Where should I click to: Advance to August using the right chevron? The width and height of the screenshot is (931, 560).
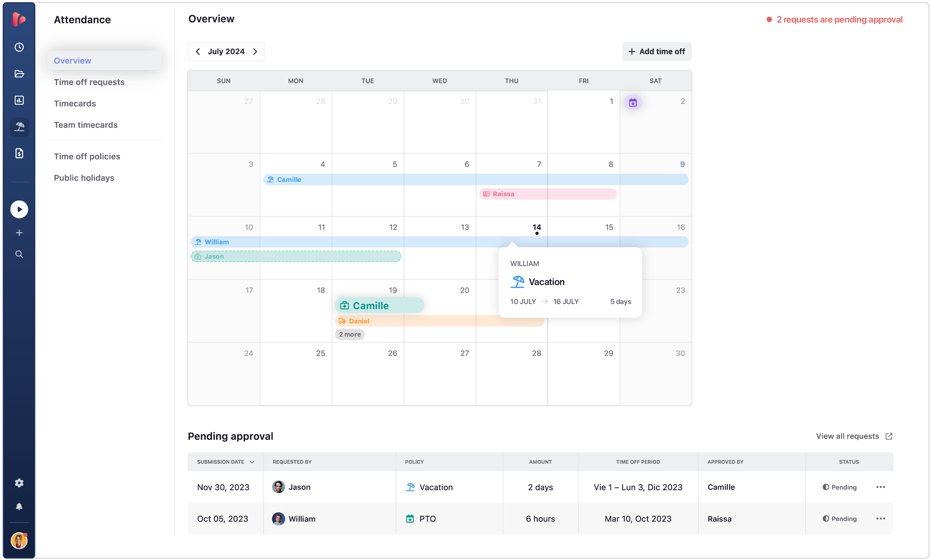point(255,51)
